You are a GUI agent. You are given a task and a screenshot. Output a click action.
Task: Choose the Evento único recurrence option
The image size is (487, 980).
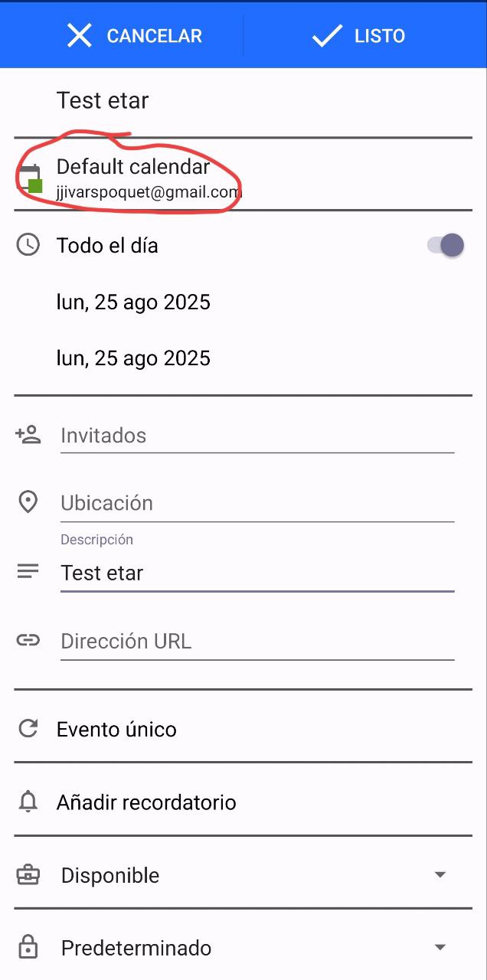(116, 729)
